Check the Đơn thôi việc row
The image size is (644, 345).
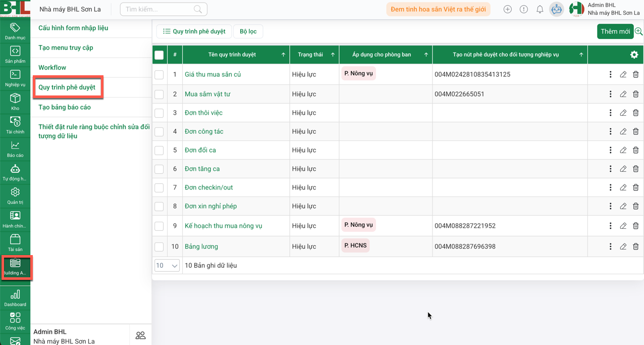(159, 113)
